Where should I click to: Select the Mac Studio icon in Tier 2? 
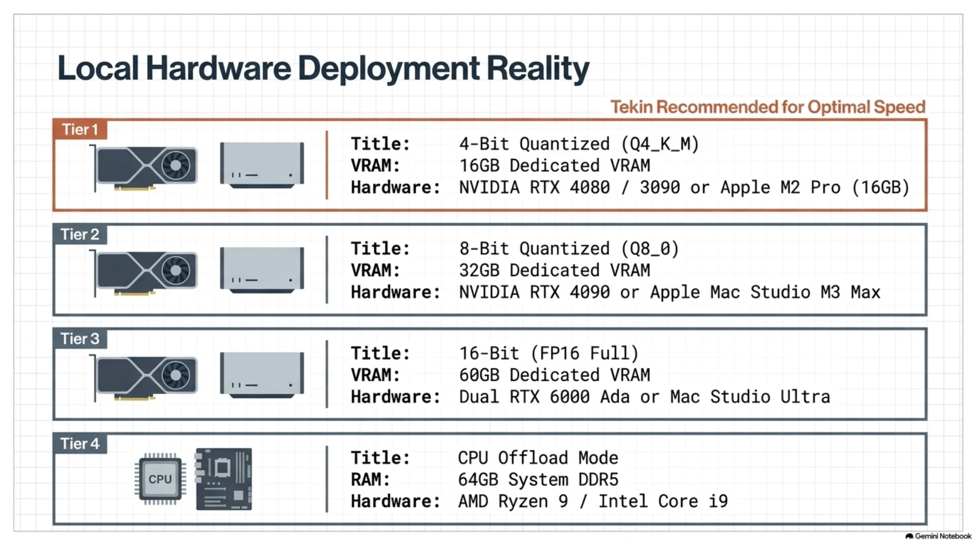pyautogui.click(x=262, y=270)
